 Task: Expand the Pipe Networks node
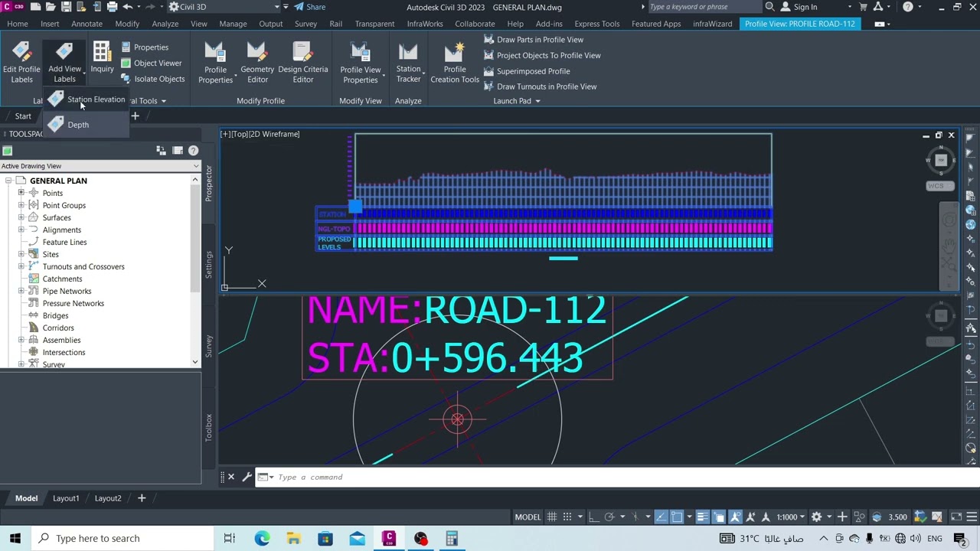[x=21, y=291]
